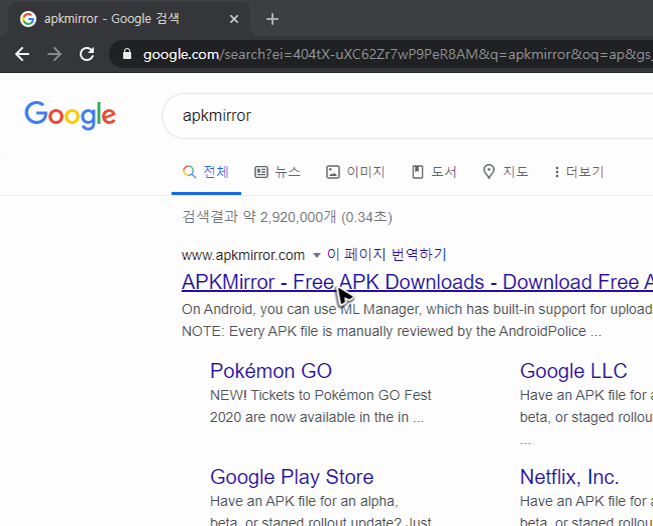Open the Netflix, Inc. sitelink
Image resolution: width=653 pixels, height=526 pixels.
(569, 477)
